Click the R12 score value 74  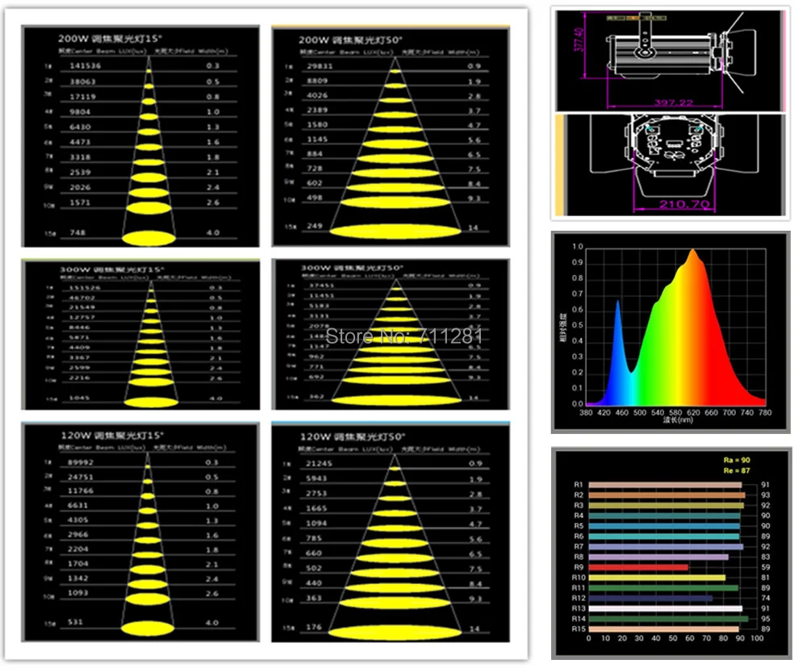click(766, 598)
